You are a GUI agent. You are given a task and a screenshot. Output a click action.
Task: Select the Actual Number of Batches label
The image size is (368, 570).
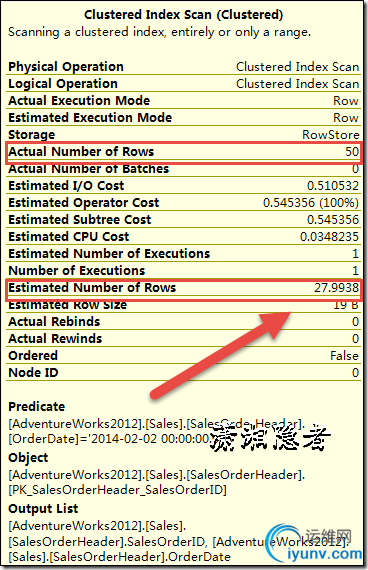pyautogui.click(x=88, y=169)
